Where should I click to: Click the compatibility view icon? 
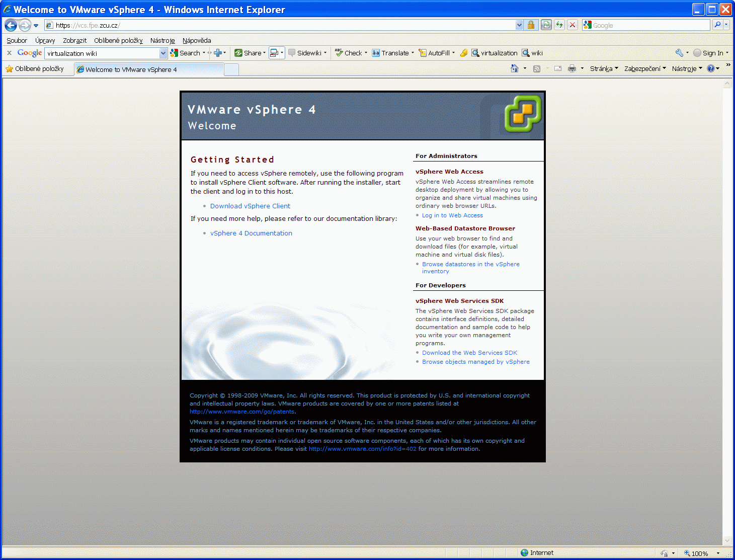click(546, 25)
